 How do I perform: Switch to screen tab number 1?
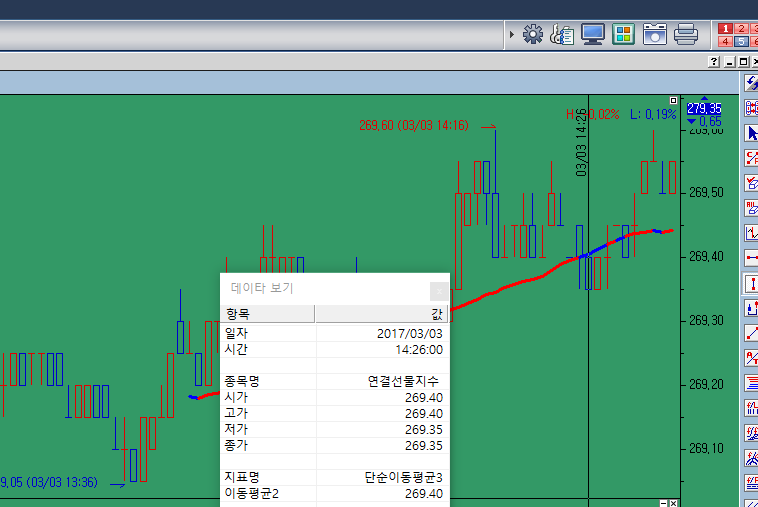(x=725, y=29)
